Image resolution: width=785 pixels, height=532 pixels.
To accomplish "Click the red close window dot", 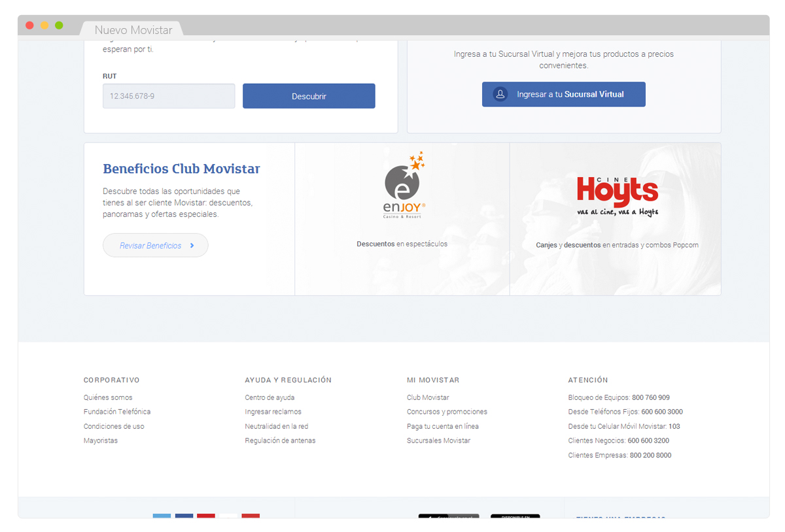I will [x=29, y=25].
